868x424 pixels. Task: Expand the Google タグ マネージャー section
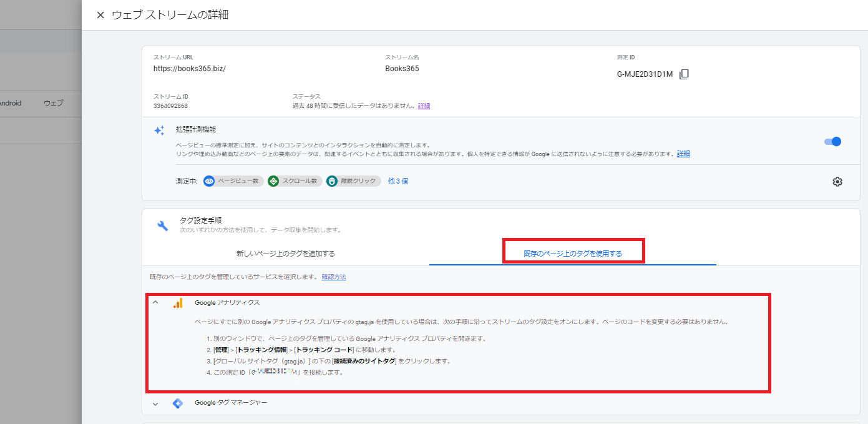click(156, 404)
